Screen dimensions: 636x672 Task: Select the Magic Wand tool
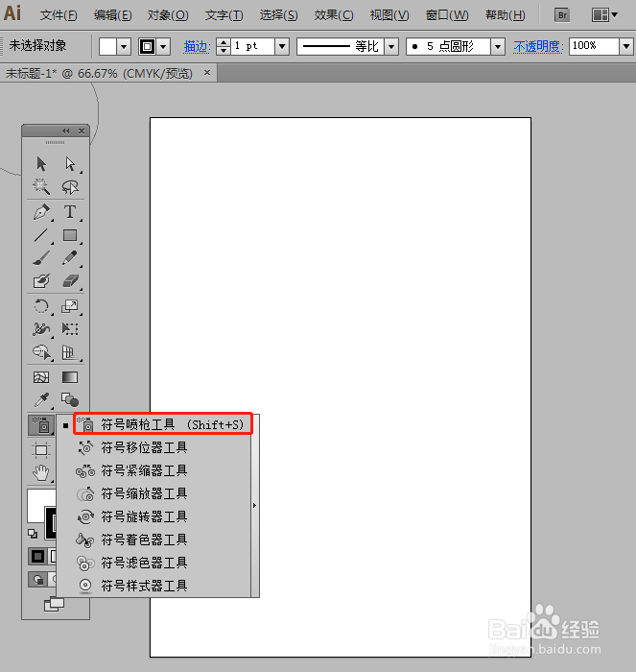[x=41, y=187]
